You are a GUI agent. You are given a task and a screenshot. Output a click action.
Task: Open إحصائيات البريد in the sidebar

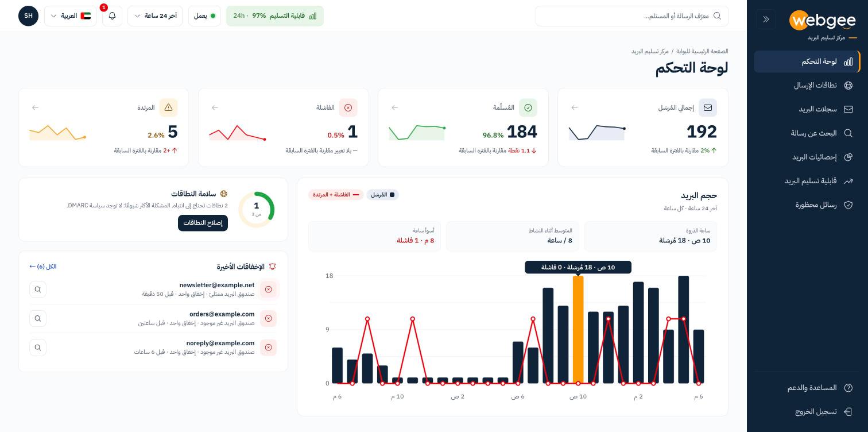(807, 157)
